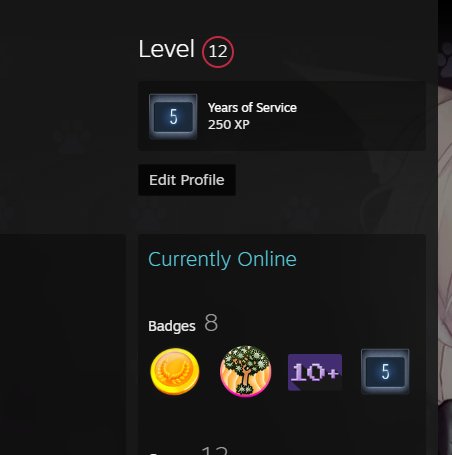Click the circled level 12 badge

tap(218, 52)
